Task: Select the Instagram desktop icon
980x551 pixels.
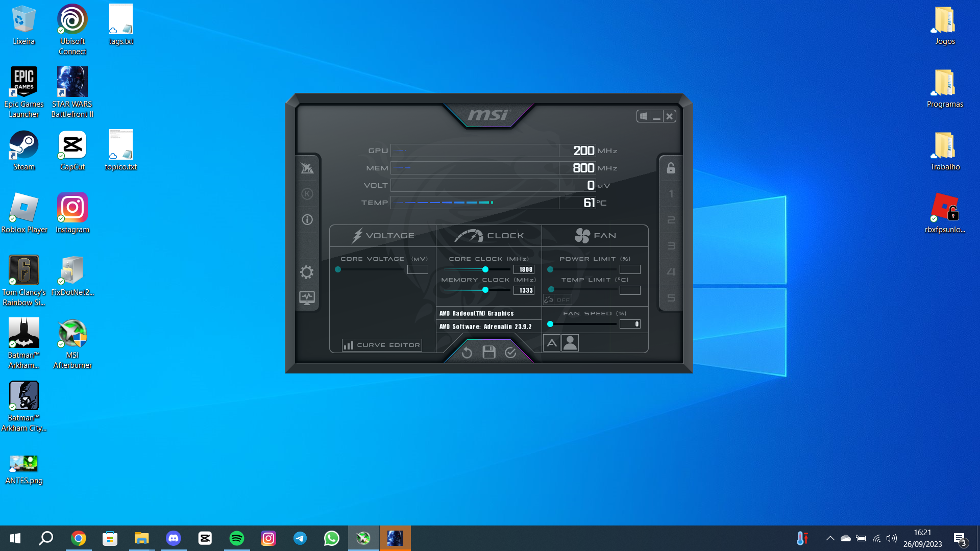Action: pos(72,213)
